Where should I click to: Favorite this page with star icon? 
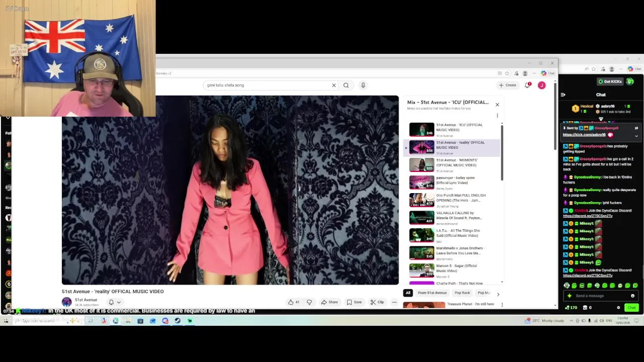pyautogui.click(x=507, y=73)
